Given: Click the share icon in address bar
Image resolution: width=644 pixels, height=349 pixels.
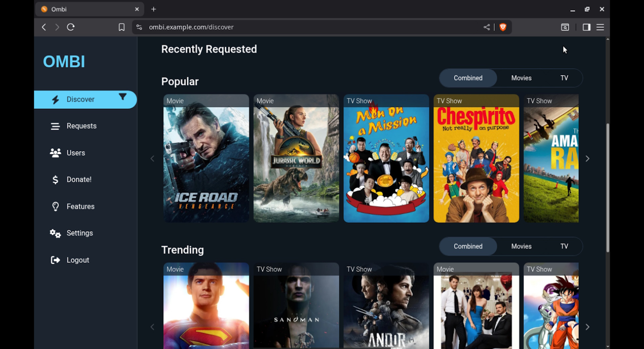Looking at the screenshot, I should (x=487, y=27).
